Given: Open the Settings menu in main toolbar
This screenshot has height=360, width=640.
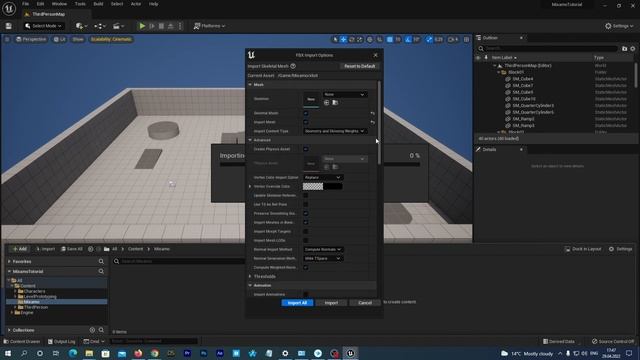Looking at the screenshot, I should click(x=619, y=26).
